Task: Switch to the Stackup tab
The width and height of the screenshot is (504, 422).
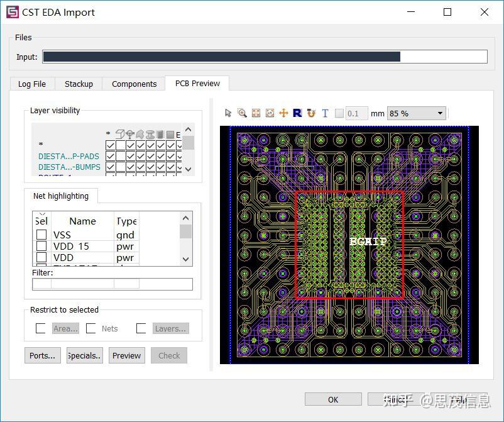Action: click(79, 84)
